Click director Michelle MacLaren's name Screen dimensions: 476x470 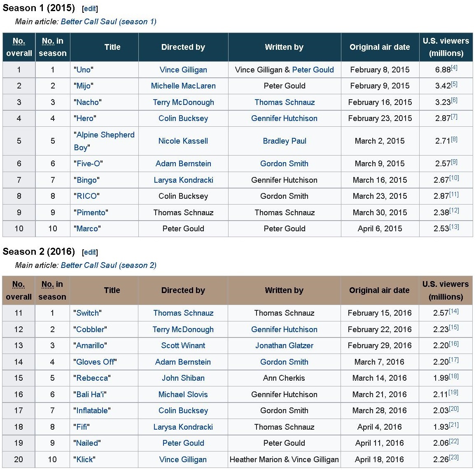point(183,86)
